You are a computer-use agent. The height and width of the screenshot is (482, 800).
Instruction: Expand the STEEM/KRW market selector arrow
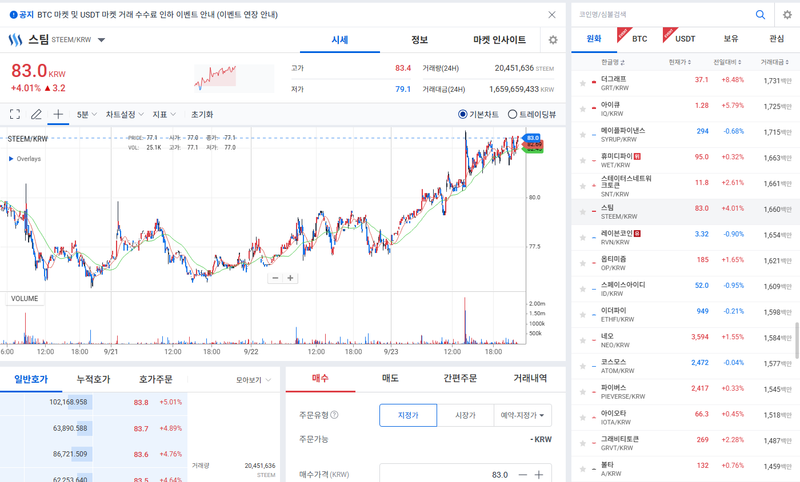101,40
